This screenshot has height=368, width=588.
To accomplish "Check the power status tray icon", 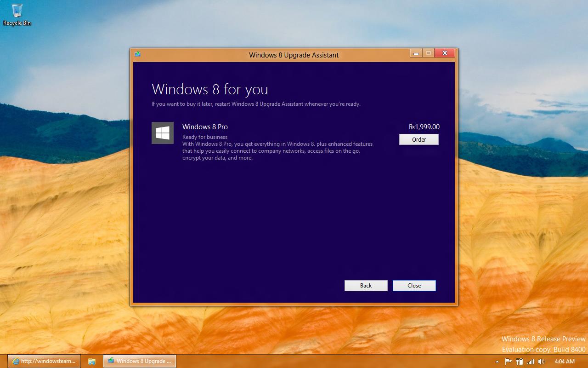I will pyautogui.click(x=520, y=362).
